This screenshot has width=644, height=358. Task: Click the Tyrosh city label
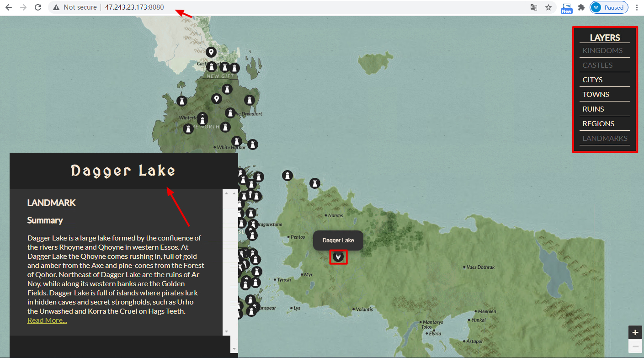[x=284, y=280]
